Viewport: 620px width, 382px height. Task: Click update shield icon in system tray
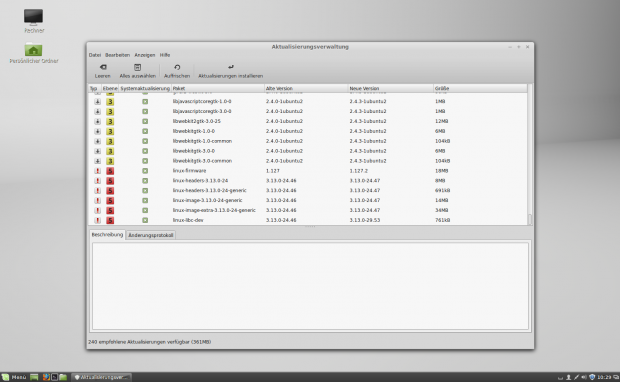pyautogui.click(x=592, y=377)
